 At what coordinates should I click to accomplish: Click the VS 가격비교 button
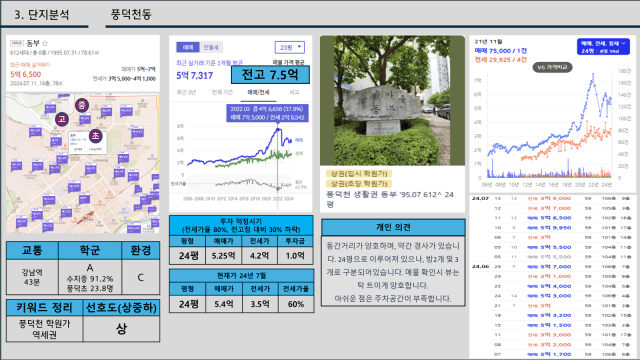pos(552,67)
